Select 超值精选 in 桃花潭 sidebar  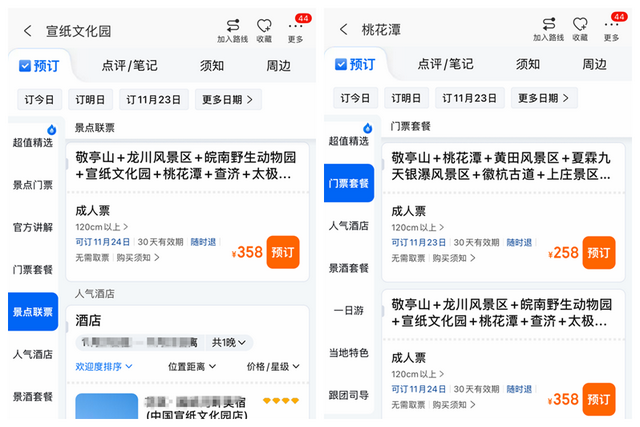tap(349, 141)
